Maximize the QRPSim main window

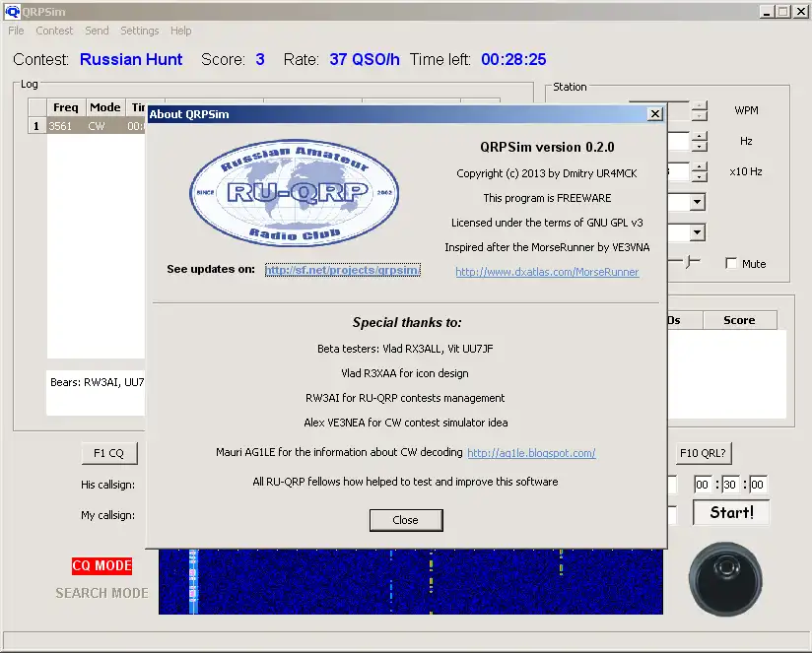click(x=783, y=12)
